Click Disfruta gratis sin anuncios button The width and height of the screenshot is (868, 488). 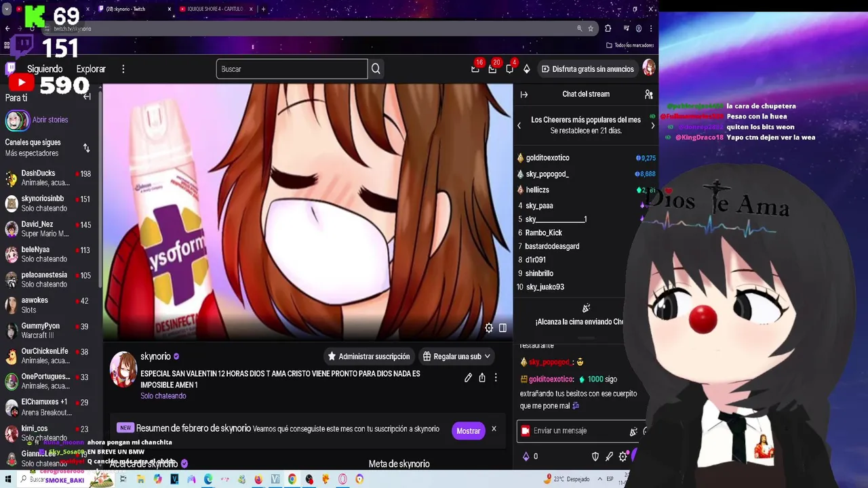[587, 69]
